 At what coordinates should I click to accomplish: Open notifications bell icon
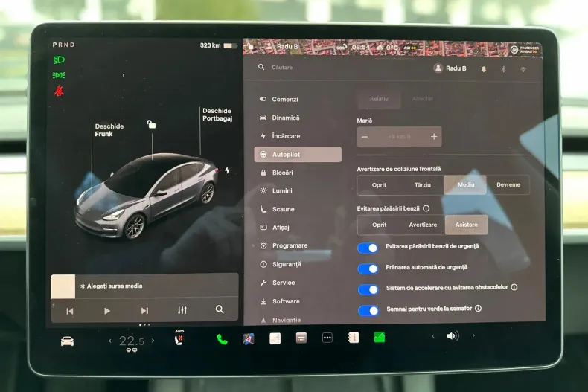coord(484,69)
